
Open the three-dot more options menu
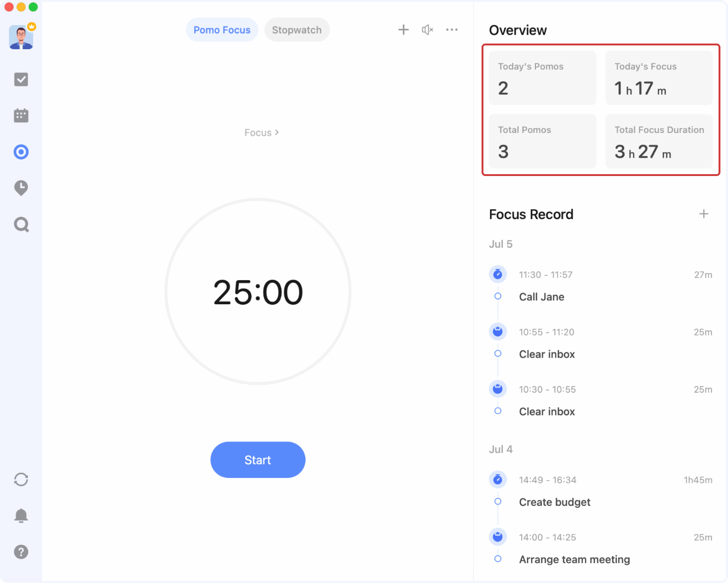tap(452, 30)
